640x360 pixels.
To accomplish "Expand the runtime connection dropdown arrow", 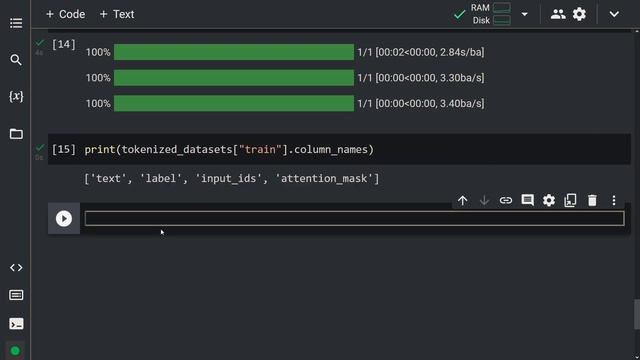I will pos(524,14).
